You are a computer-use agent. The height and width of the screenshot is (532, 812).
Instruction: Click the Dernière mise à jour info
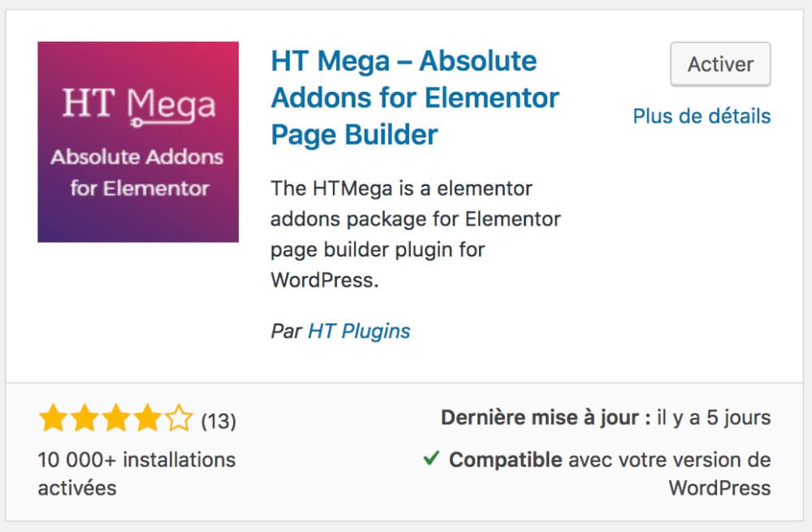[x=605, y=417]
